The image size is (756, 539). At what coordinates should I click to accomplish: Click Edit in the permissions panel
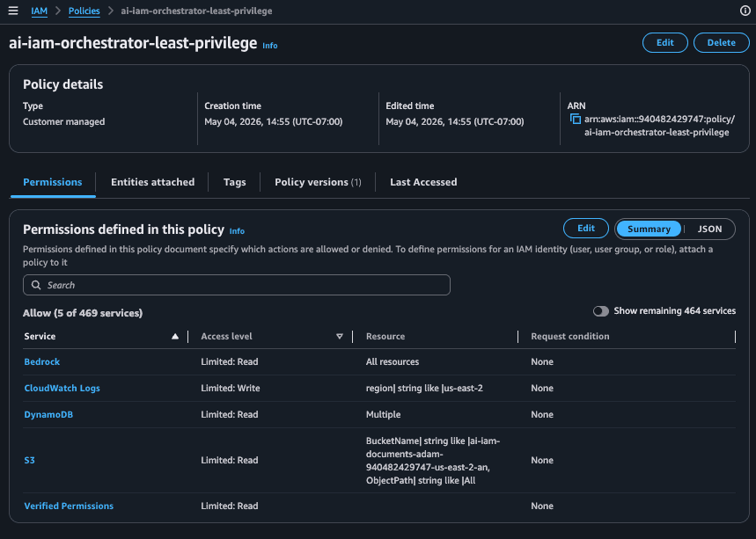pos(586,229)
